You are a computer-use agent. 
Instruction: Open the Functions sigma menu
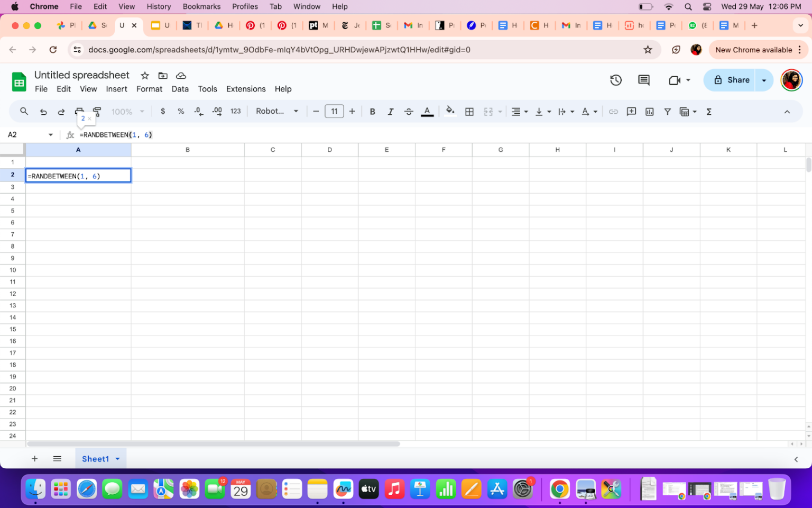(x=708, y=112)
